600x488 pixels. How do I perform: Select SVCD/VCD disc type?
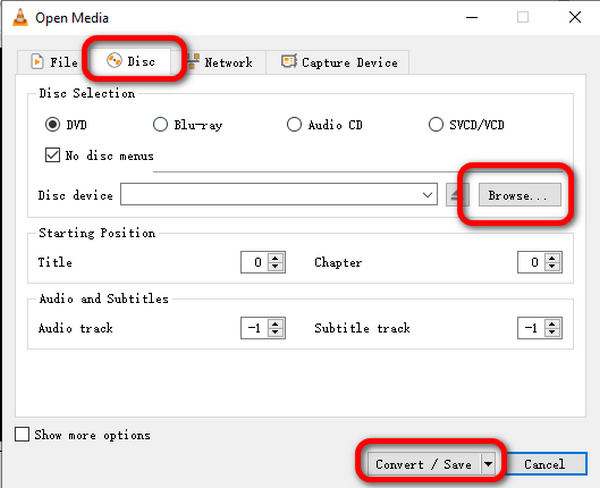coord(435,124)
